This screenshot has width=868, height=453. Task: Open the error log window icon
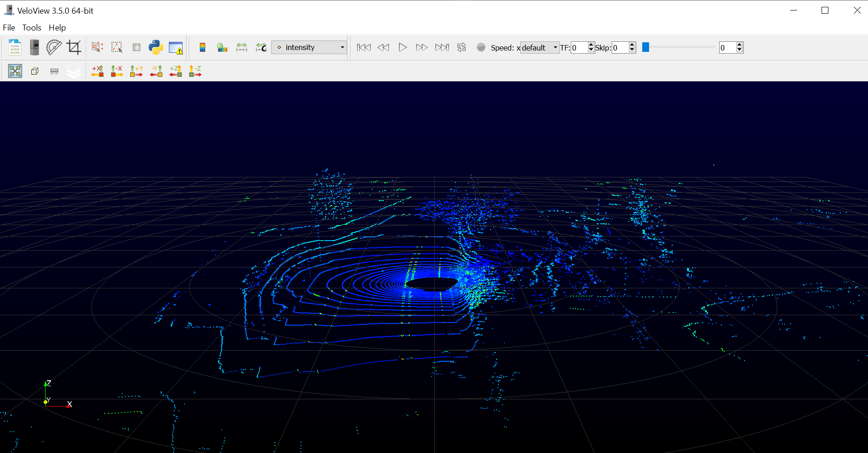pos(175,47)
